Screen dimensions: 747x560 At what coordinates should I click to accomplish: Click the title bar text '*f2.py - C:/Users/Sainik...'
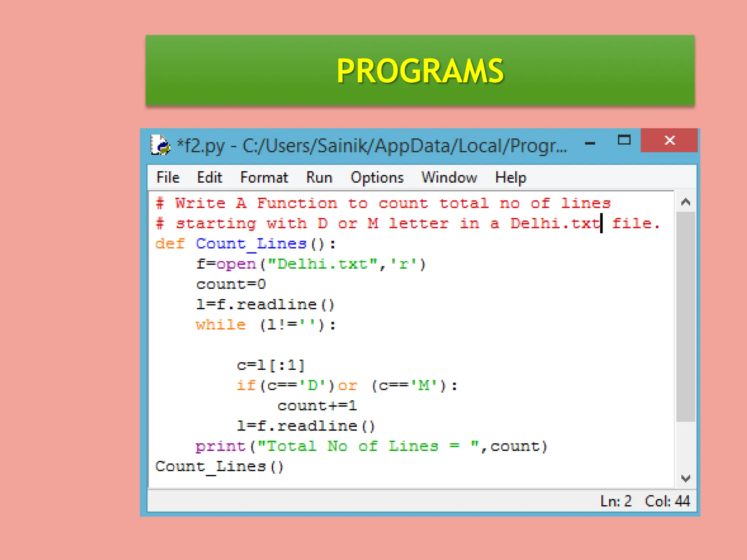click(x=371, y=146)
